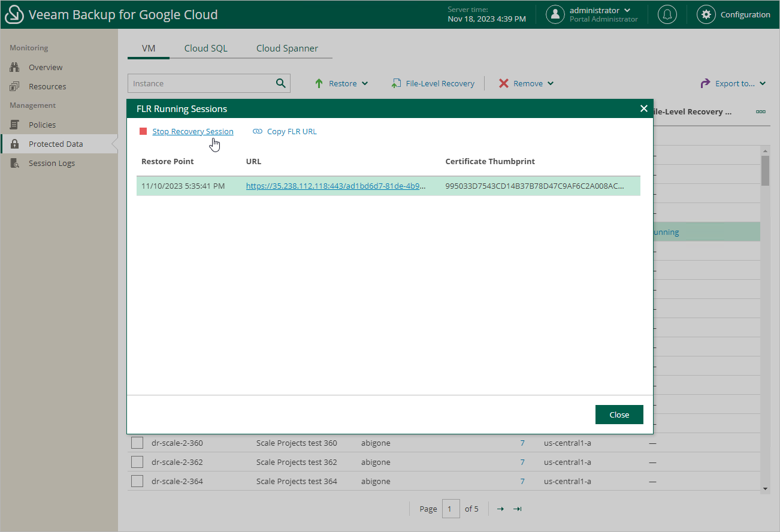Go to the next page arrow
The height and width of the screenshot is (532, 780).
click(500, 509)
